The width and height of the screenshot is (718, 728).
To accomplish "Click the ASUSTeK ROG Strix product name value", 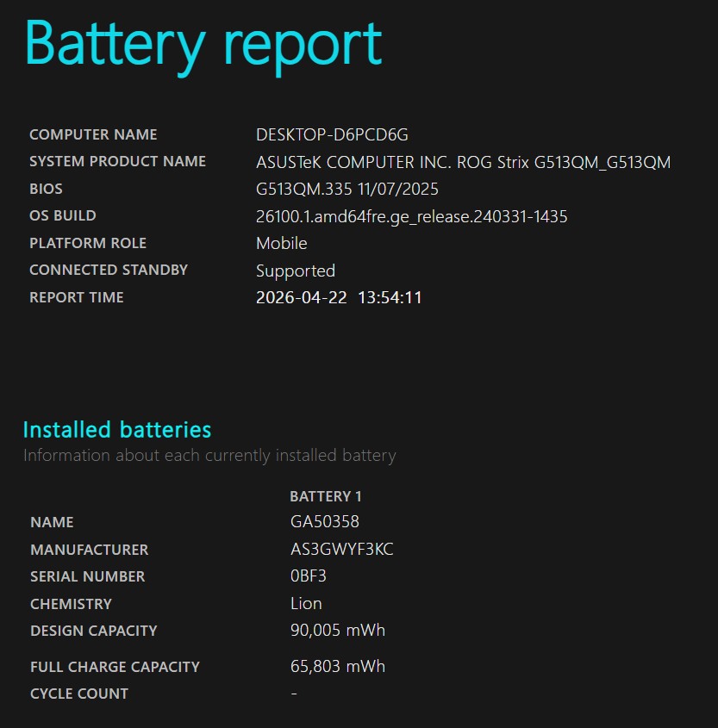I will point(463,162).
